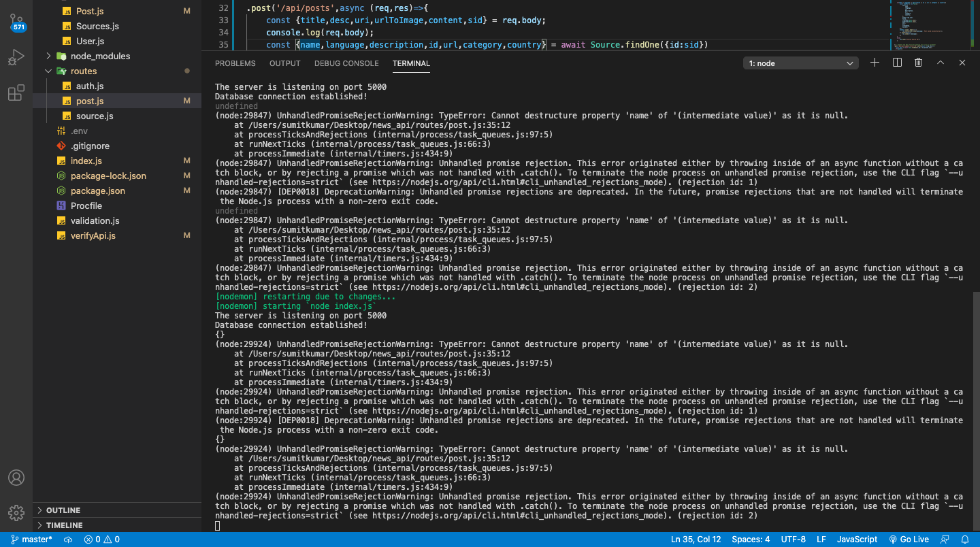Click the terminal cursor prompt line
Viewport: 980px width, 547px height.
coord(218,525)
